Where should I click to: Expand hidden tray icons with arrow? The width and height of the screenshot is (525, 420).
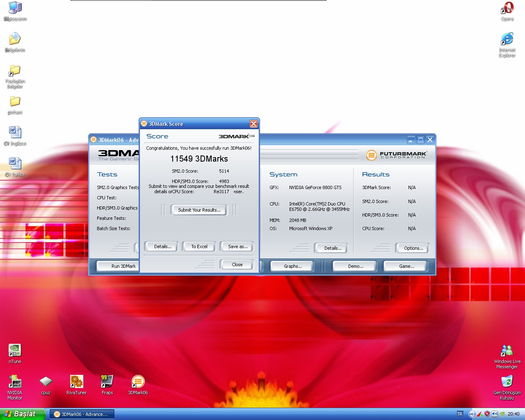click(472, 414)
